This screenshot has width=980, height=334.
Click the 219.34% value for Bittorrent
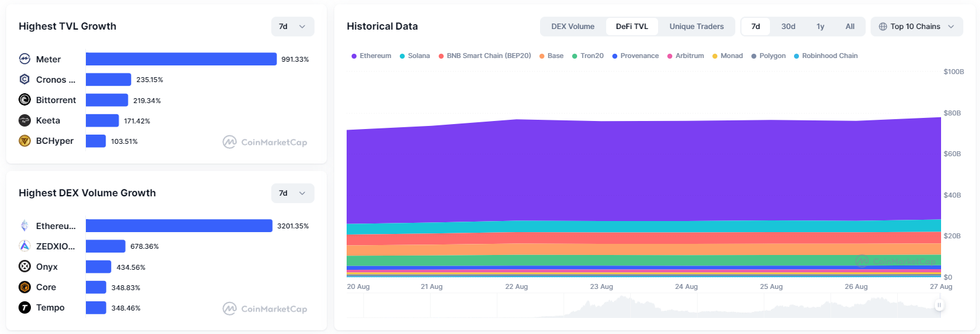tap(147, 101)
